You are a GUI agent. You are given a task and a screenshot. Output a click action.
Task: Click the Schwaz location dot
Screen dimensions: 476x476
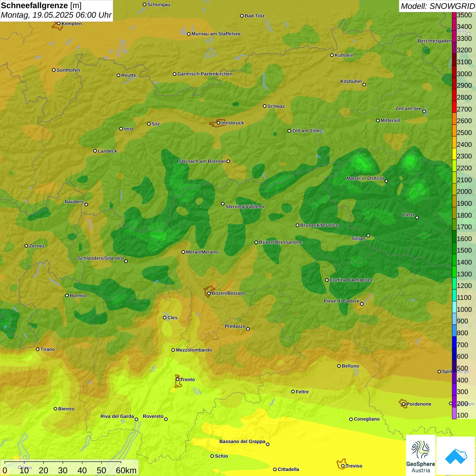click(x=265, y=106)
